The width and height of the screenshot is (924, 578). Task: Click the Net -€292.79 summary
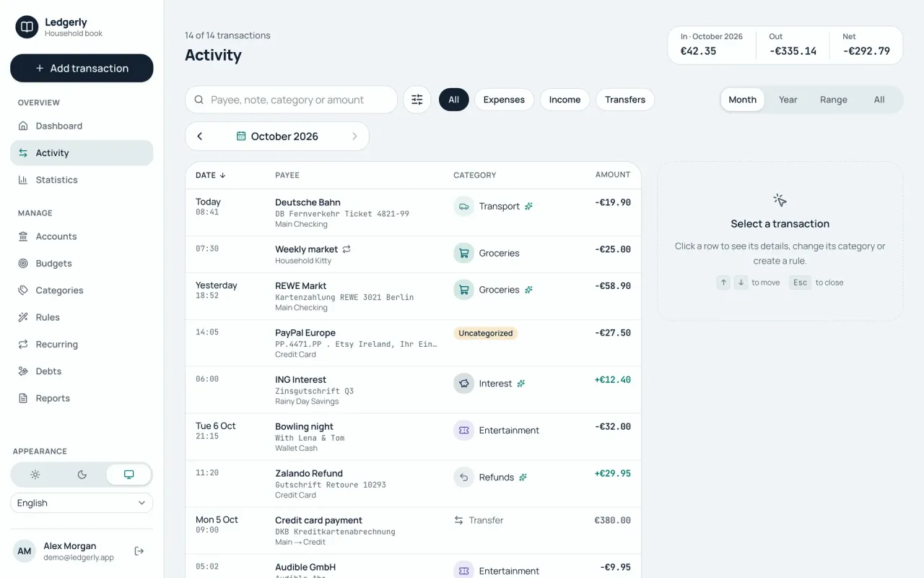click(866, 45)
